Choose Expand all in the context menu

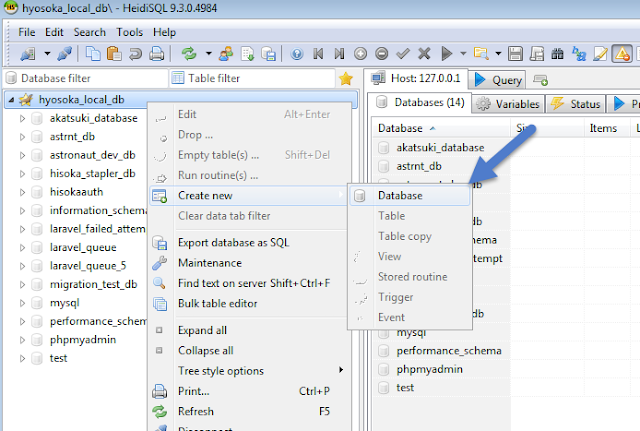(249, 330)
